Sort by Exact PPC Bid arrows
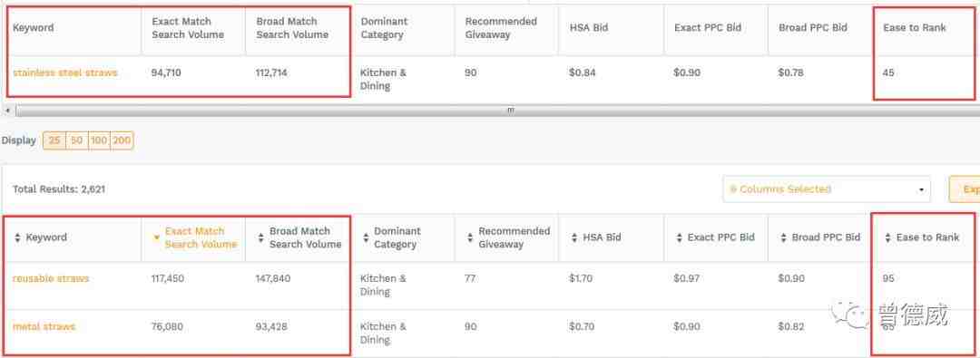This screenshot has height=358, width=980. click(680, 238)
